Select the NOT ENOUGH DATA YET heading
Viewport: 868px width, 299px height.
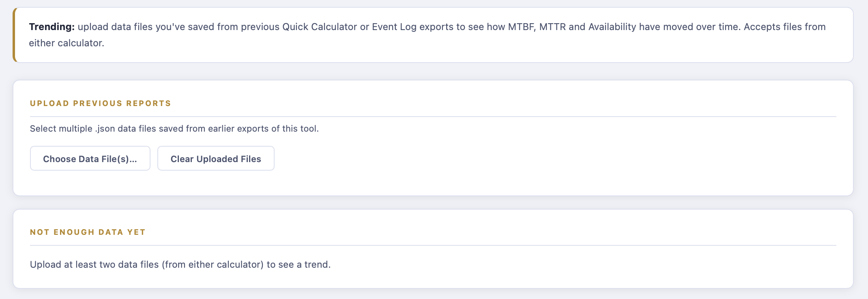pyautogui.click(x=88, y=232)
